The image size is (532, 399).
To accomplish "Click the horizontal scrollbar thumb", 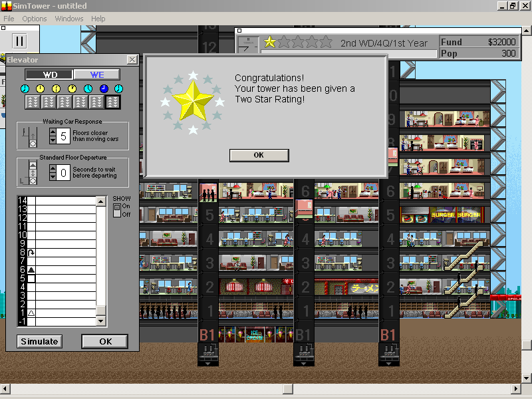I will 288,388.
